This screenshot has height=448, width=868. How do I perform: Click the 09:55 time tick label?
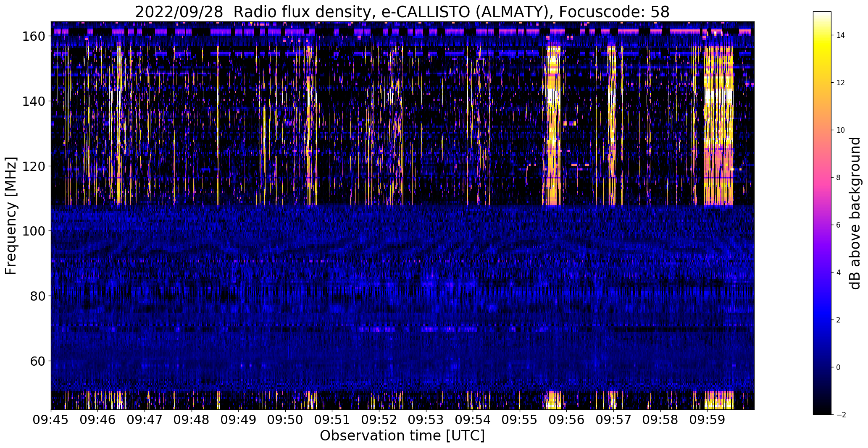520,420
